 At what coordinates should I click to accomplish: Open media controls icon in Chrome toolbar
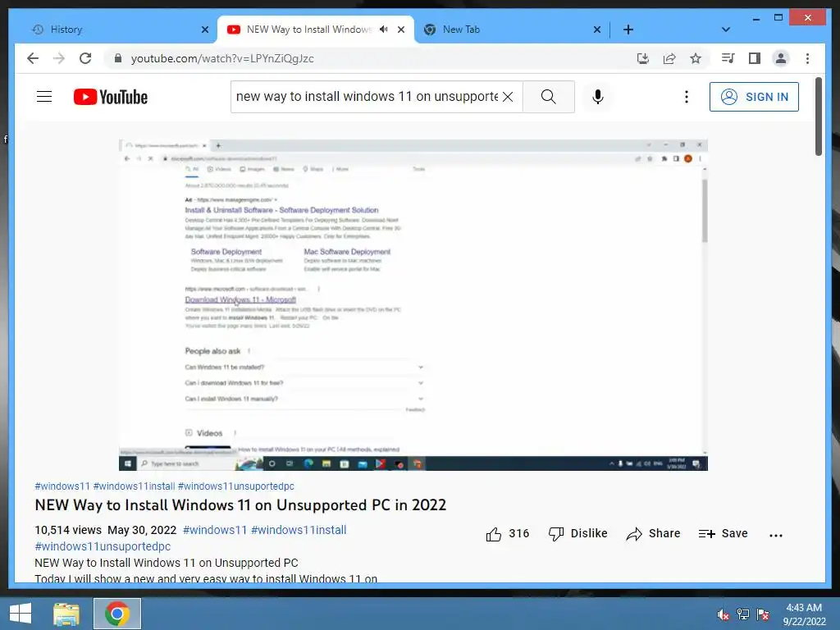[x=728, y=58]
